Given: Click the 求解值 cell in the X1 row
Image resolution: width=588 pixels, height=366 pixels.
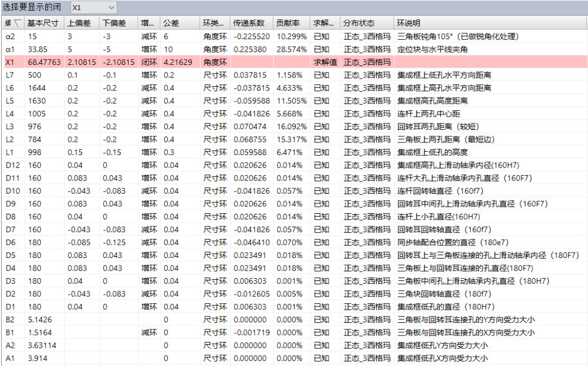Looking at the screenshot, I should 325,62.
